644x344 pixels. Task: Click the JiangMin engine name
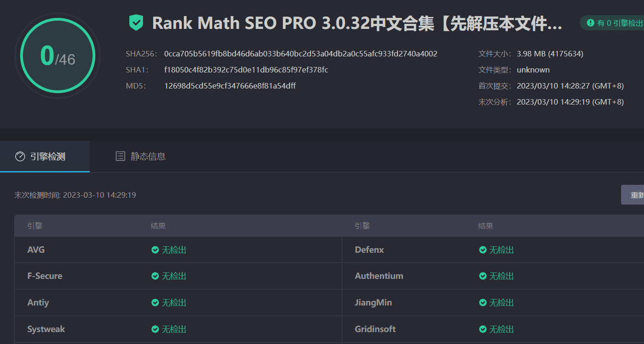[374, 303]
